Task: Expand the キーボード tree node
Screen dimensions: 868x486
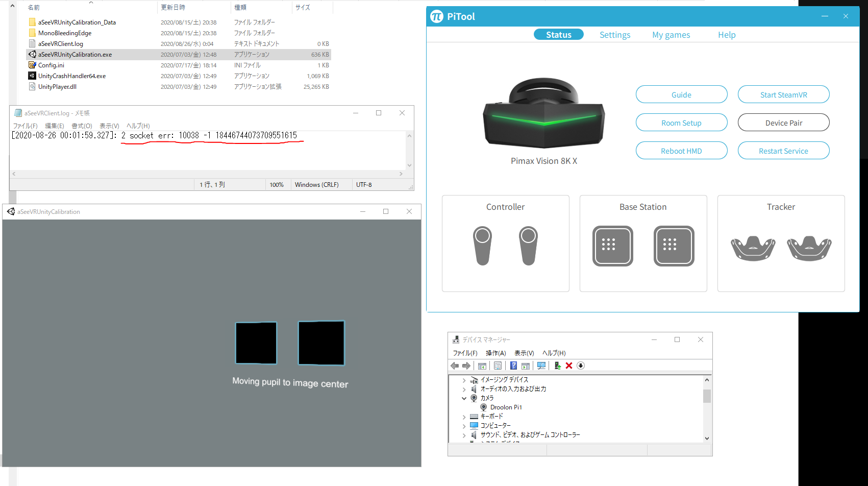Action: point(464,417)
